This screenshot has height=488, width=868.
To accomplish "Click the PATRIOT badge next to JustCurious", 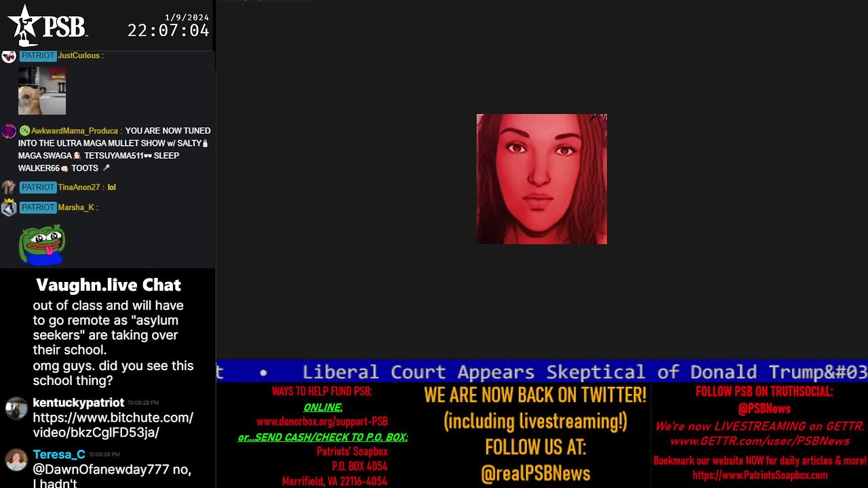I will pos(37,56).
